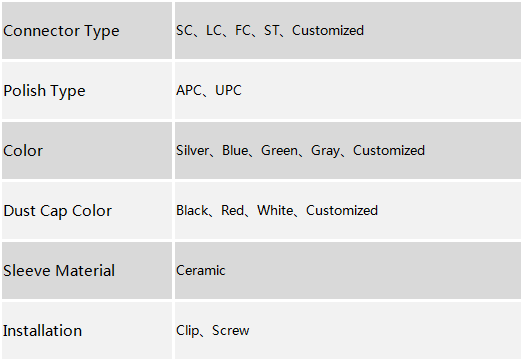Select the SC, LC, FC, ST, Customized value
Viewport: 524px width, 362px height.
[270, 30]
